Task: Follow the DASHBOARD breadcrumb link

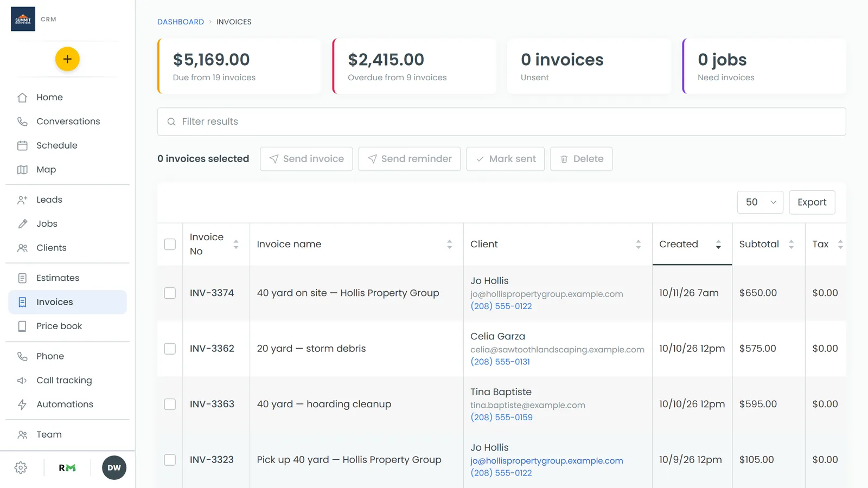Action: pos(181,22)
